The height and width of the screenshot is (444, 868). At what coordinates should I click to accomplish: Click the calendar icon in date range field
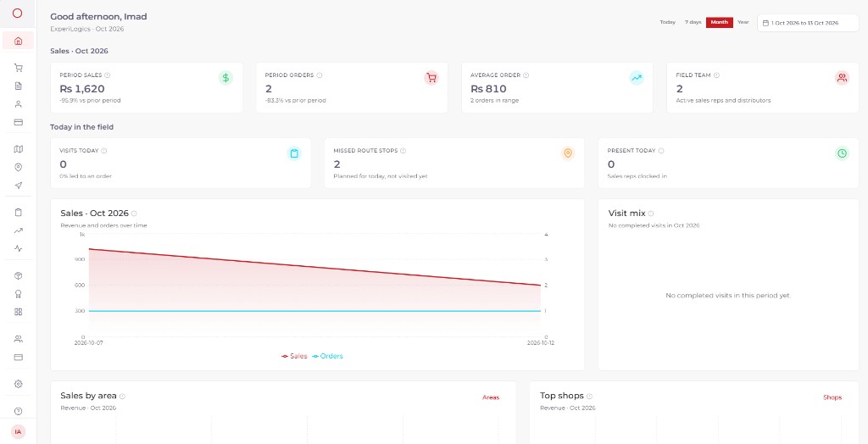pyautogui.click(x=765, y=23)
